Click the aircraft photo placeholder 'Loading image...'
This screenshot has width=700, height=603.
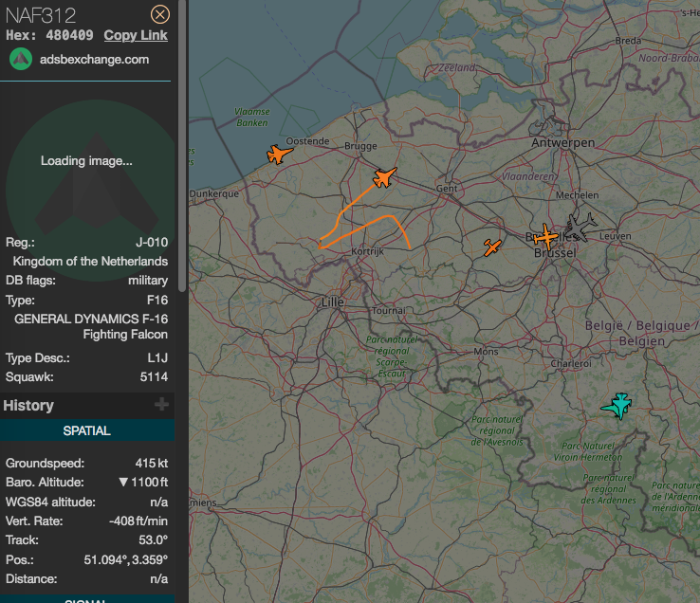pyautogui.click(x=86, y=160)
